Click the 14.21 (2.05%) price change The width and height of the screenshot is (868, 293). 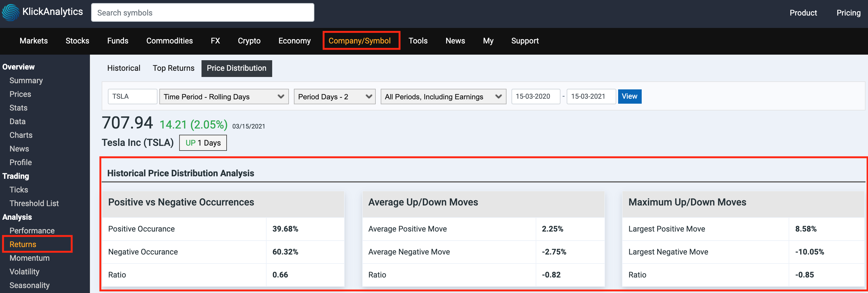tap(193, 124)
